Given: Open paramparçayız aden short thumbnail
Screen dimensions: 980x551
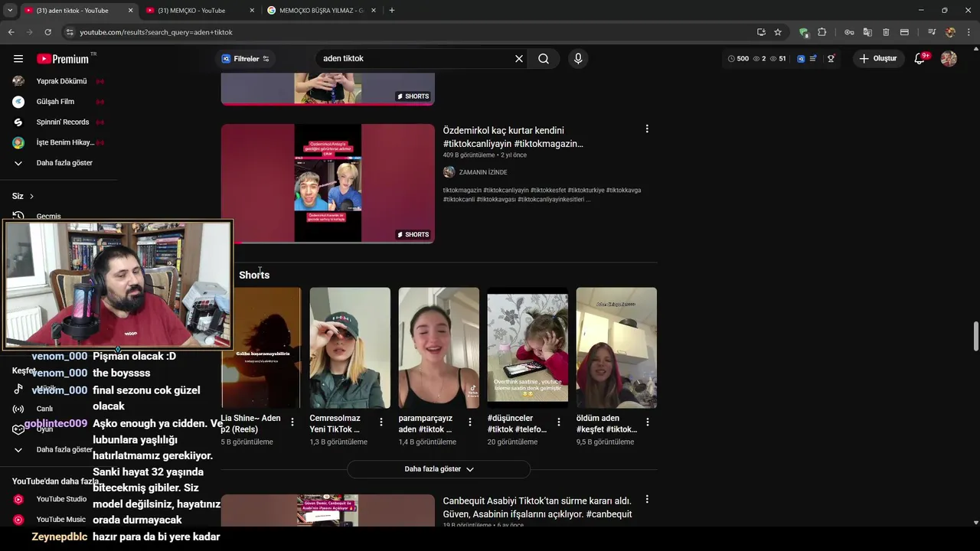Looking at the screenshot, I should point(439,348).
